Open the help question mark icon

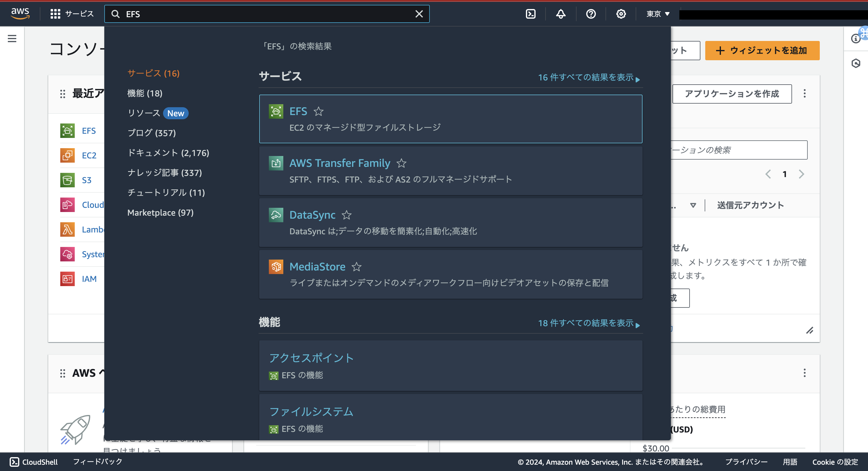pos(591,14)
